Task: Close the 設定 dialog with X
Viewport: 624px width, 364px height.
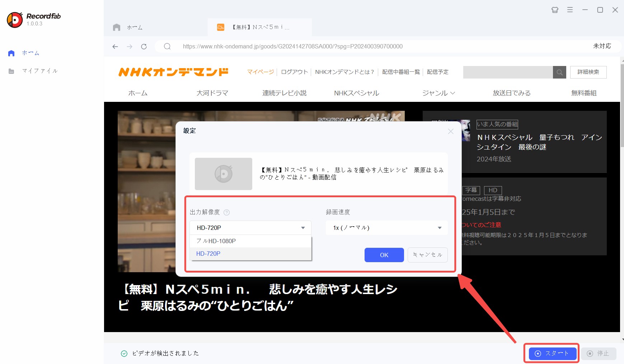Action: [451, 132]
